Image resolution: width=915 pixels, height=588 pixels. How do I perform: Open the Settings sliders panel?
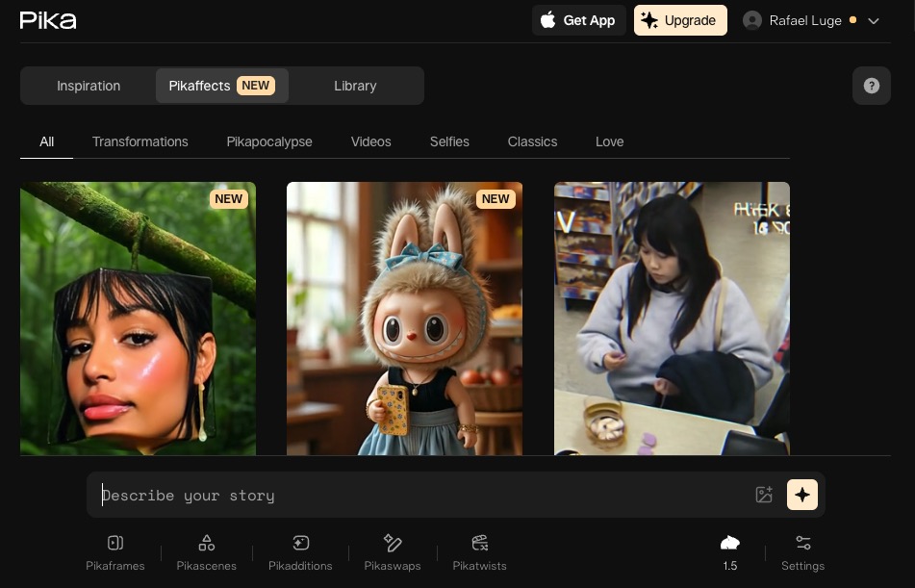tap(802, 552)
